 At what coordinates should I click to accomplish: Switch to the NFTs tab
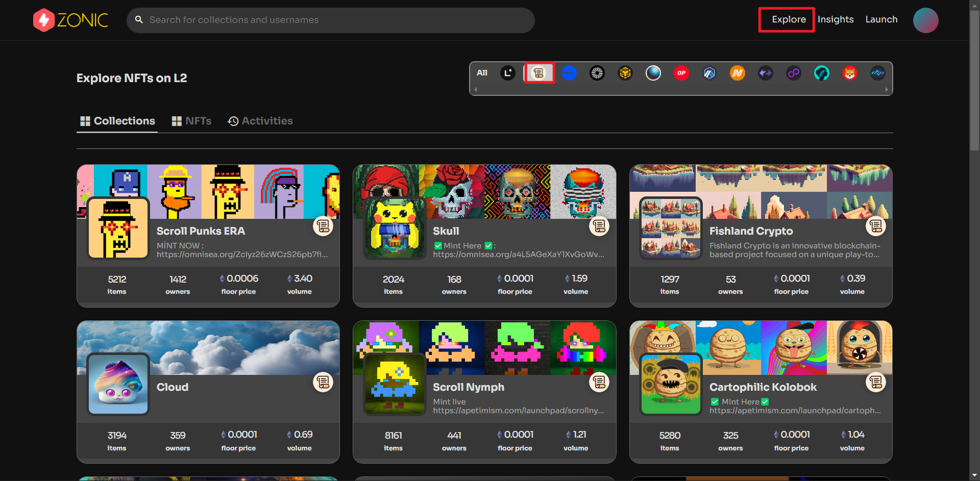(192, 121)
